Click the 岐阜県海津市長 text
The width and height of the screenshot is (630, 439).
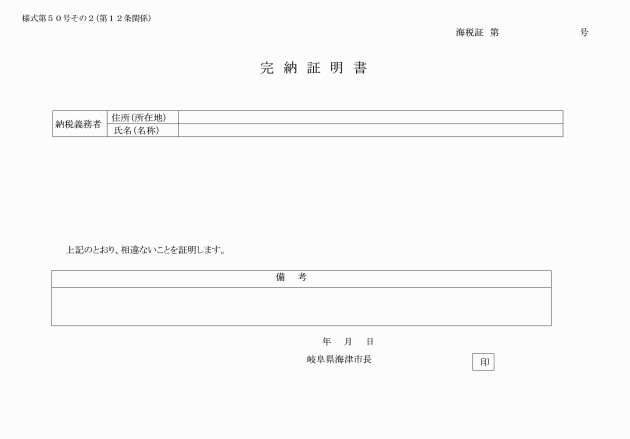[339, 359]
